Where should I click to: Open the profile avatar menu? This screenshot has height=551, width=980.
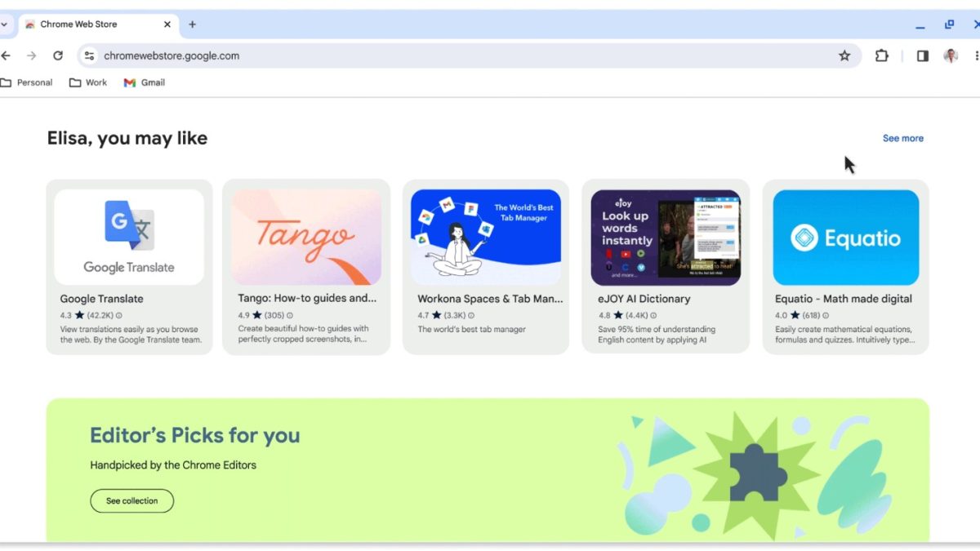951,56
